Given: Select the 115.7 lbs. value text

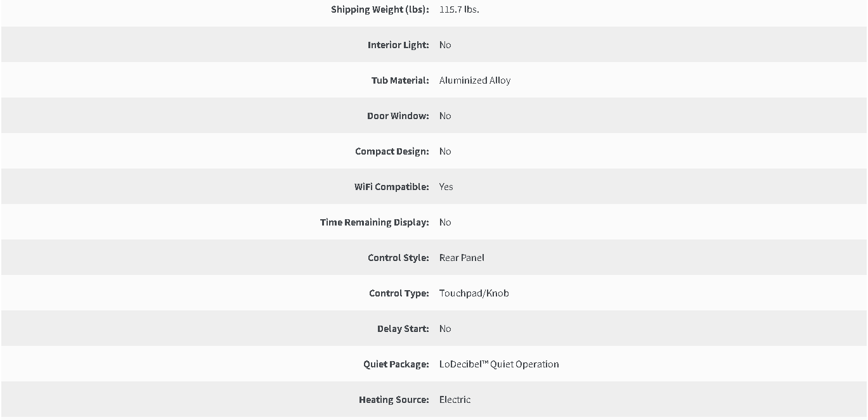Looking at the screenshot, I should (x=459, y=10).
